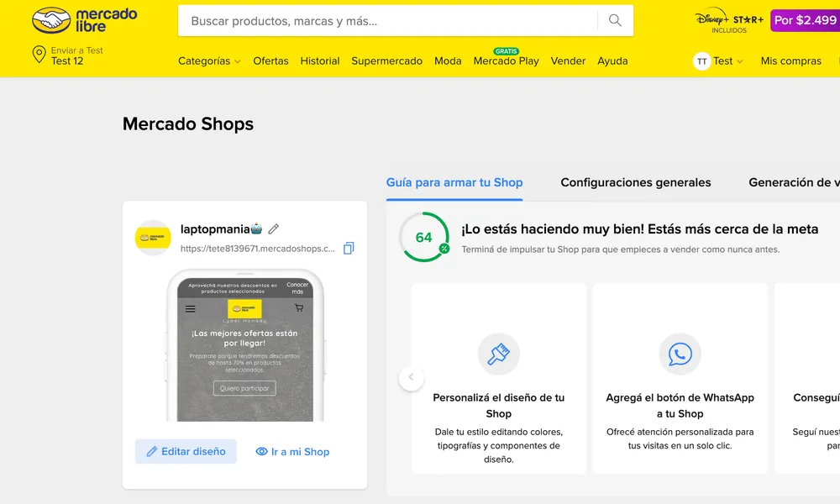Click the Quiero participar button in the preview
This screenshot has height=504, width=840.
point(244,388)
